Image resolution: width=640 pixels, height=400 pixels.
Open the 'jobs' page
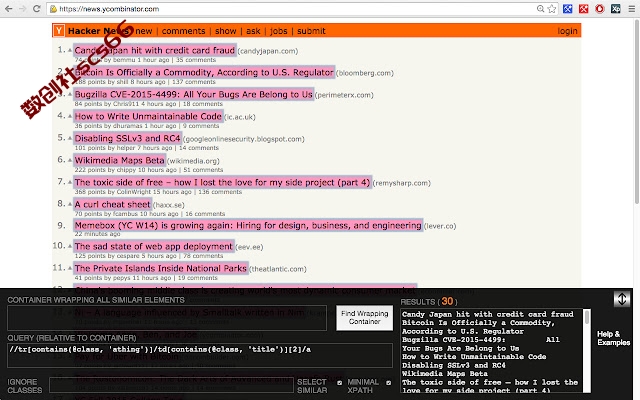tap(278, 31)
